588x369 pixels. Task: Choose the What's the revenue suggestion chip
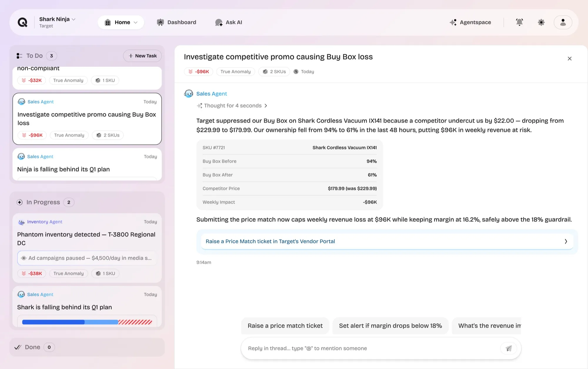[486, 326]
